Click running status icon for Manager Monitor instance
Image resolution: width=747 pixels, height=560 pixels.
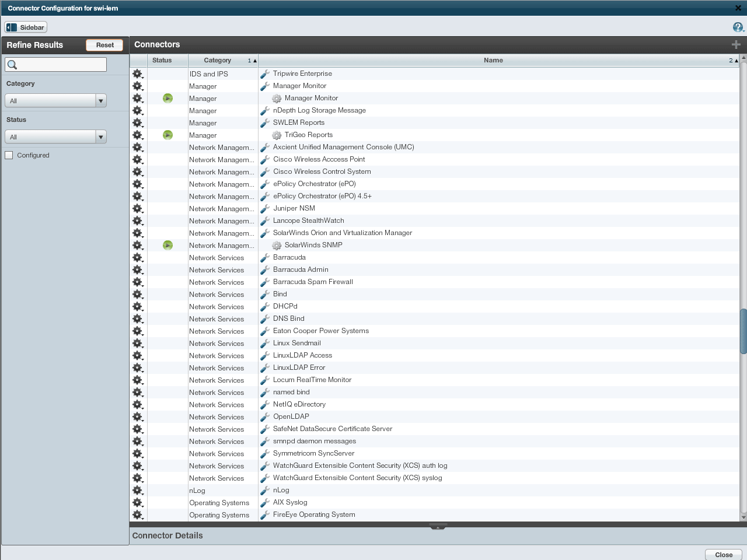167,99
